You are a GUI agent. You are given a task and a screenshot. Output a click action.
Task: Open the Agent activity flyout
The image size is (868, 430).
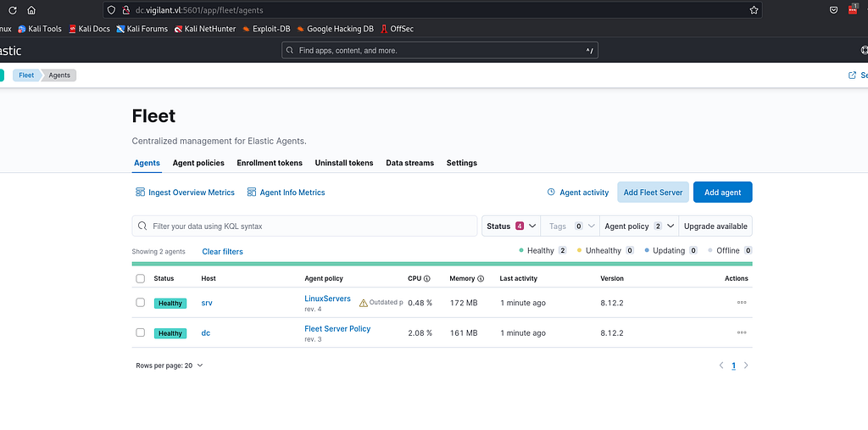point(578,193)
